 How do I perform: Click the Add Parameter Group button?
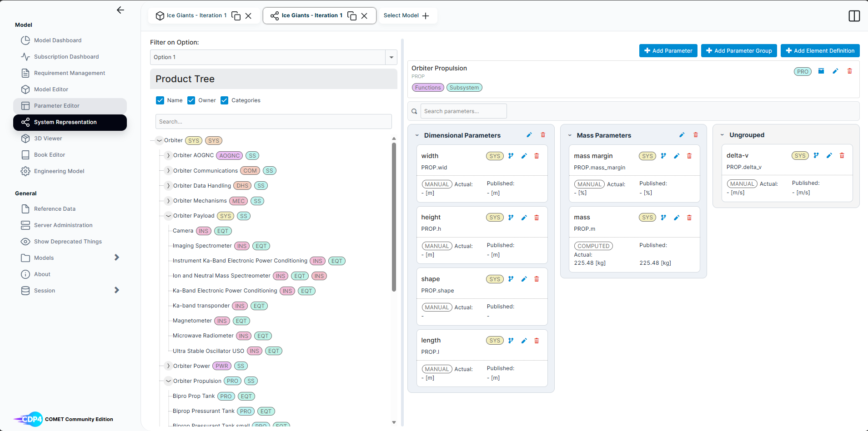739,50
